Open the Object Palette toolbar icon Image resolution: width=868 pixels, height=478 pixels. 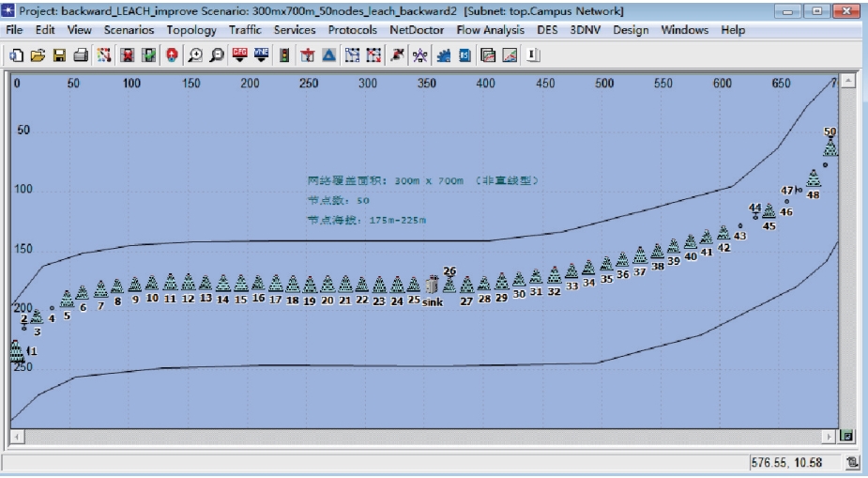pos(103,55)
